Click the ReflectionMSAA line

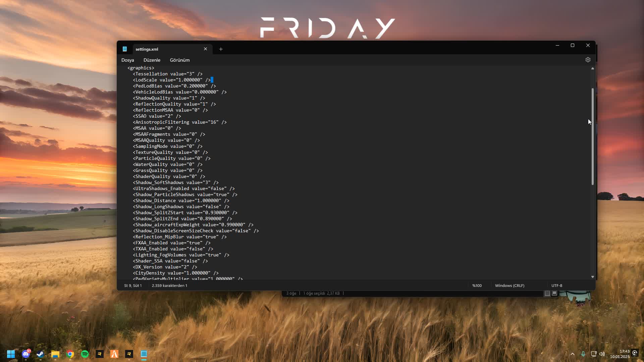pos(170,110)
